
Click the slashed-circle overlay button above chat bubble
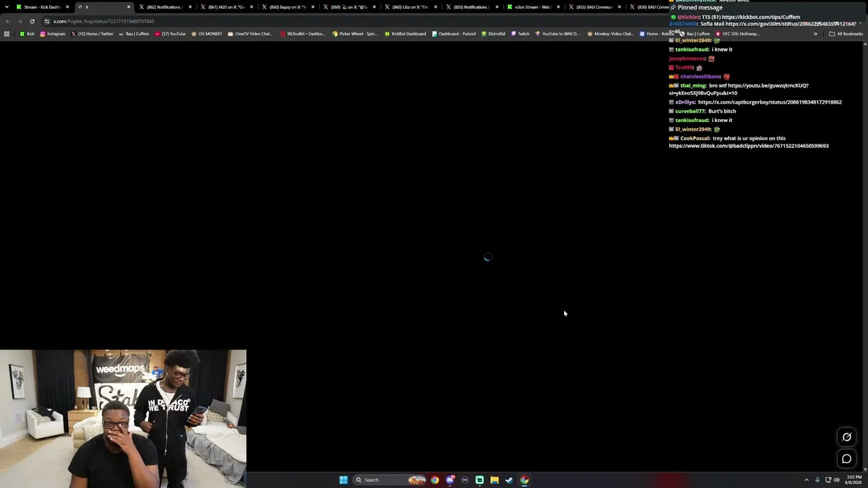[x=846, y=437]
